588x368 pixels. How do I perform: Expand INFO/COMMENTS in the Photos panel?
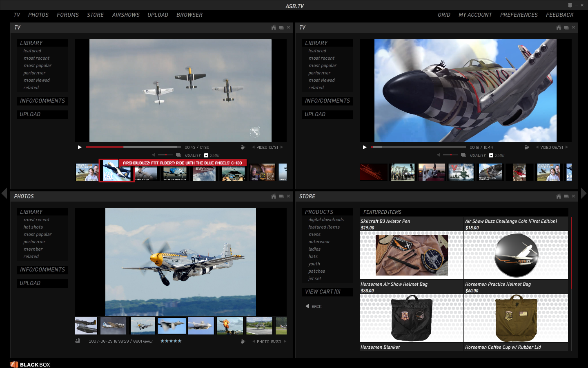(x=42, y=270)
